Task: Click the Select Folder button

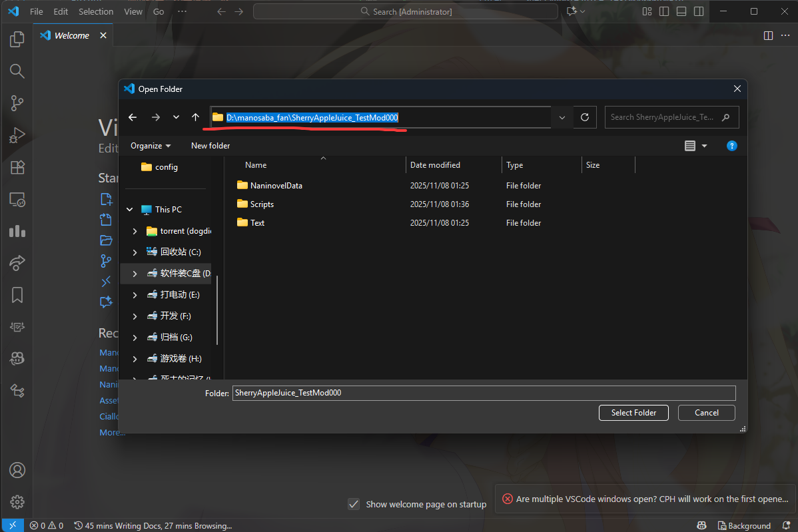Action: [x=633, y=413]
